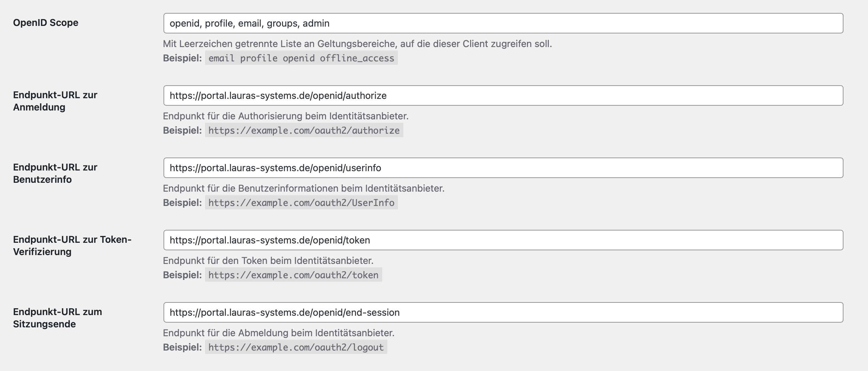Select the userinfo endpoint URL field
This screenshot has width=868, height=371.
click(503, 168)
